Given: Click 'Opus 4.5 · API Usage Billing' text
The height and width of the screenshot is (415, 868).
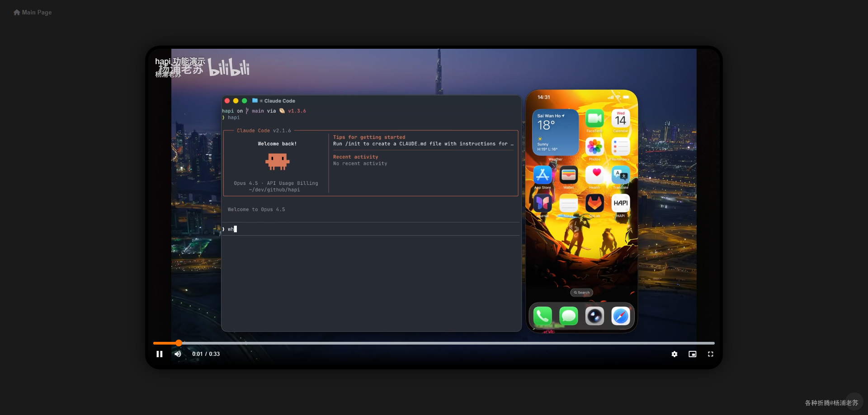Looking at the screenshot, I should click(x=276, y=183).
